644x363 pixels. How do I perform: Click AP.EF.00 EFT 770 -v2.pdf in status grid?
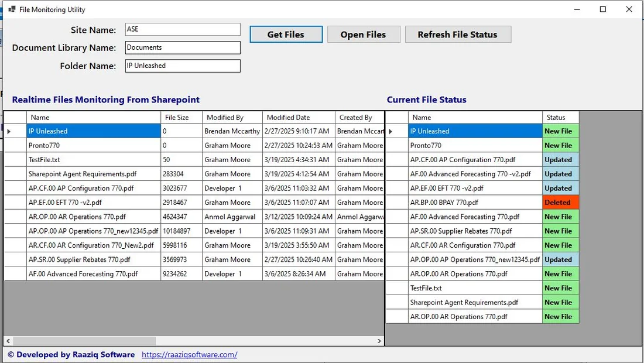click(x=475, y=189)
